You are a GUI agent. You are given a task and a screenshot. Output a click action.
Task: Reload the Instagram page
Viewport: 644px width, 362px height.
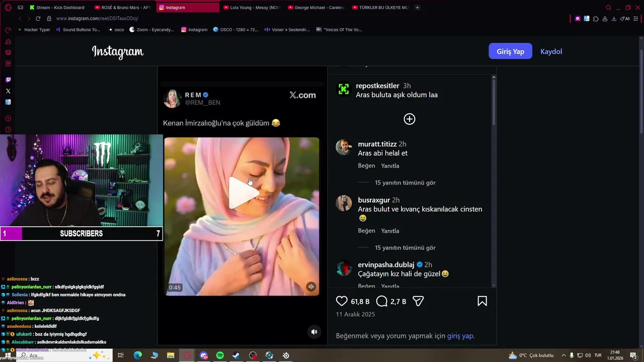(x=38, y=19)
